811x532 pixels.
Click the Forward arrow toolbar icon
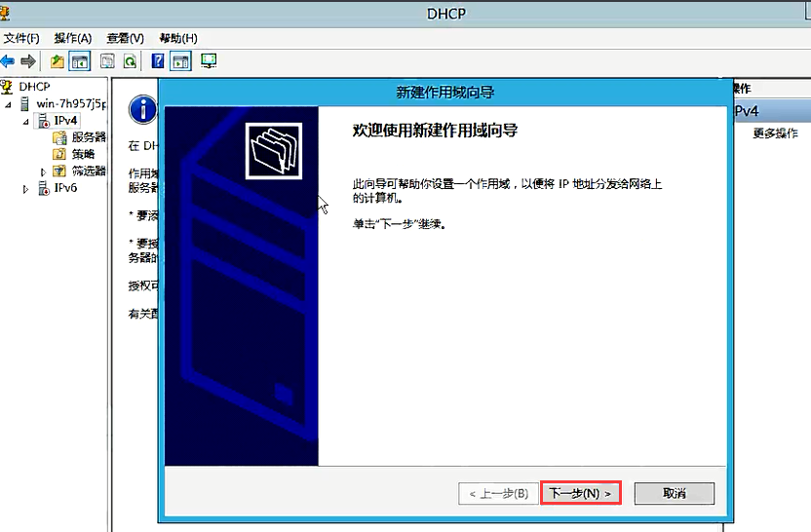[x=28, y=61]
